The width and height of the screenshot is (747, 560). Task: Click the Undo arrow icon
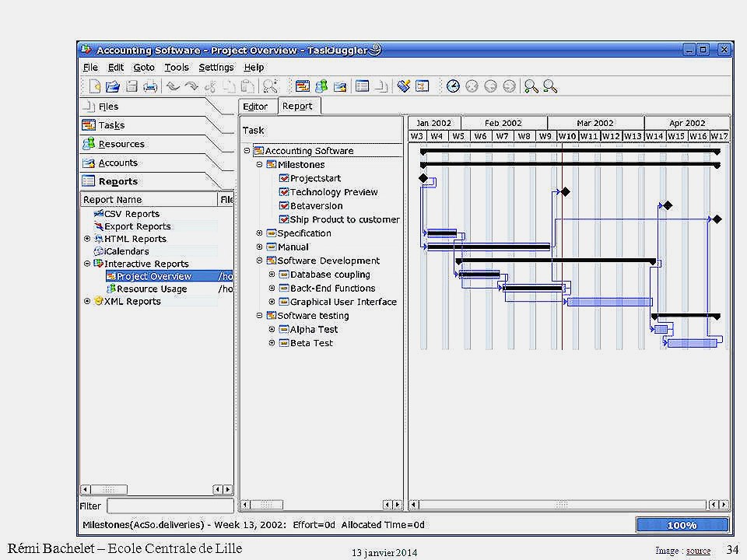[x=173, y=86]
